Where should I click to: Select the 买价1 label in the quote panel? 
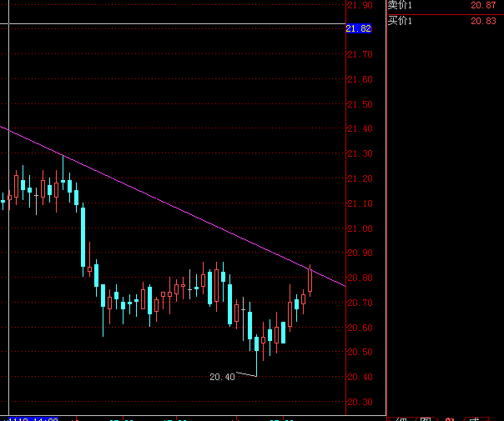pyautogui.click(x=400, y=21)
